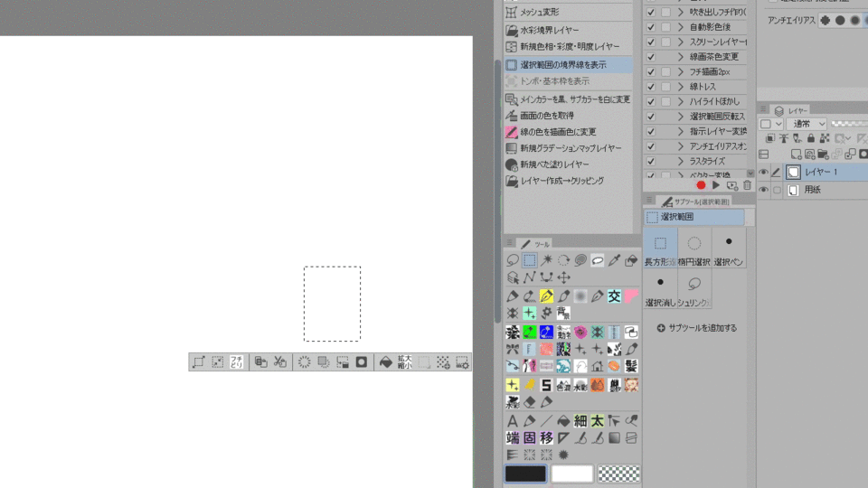Image resolution: width=868 pixels, height=488 pixels.
Task: Click the 拡大縮小 scale icon in launcher
Action: tap(405, 361)
